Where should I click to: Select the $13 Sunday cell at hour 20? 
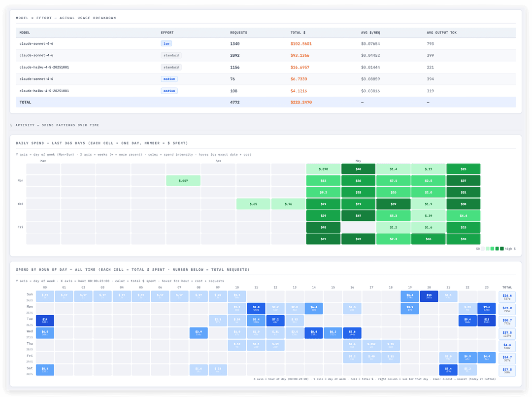coord(429,296)
